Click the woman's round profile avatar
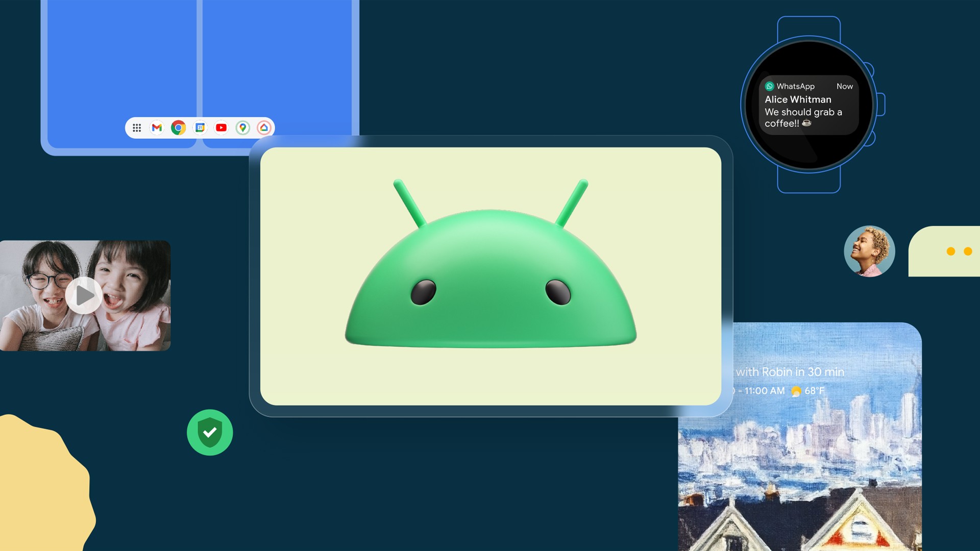The image size is (980, 551). point(869,251)
